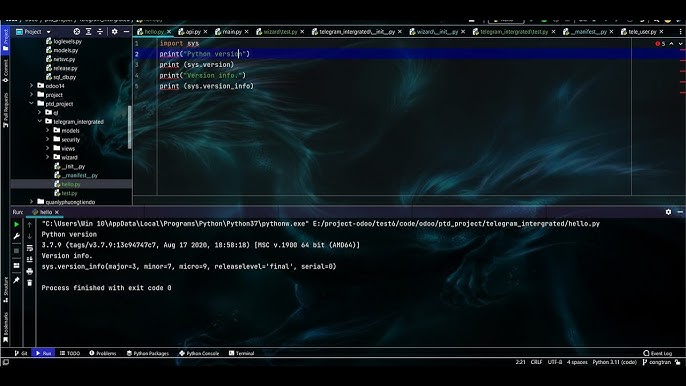The height and width of the screenshot is (386, 686).
Task: Collapse the ptd_project folder
Action: [31, 104]
